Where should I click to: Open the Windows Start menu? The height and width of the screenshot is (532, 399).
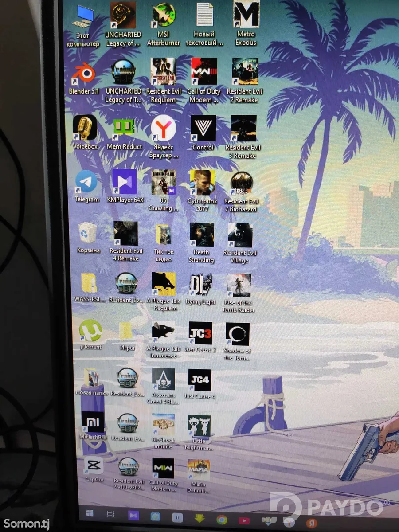click(x=90, y=514)
